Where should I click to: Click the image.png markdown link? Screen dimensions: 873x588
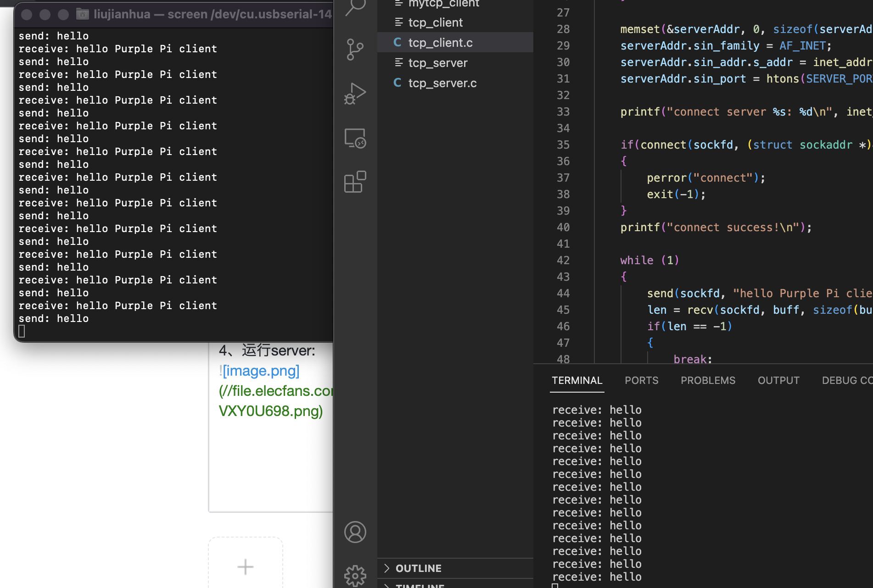pos(261,371)
